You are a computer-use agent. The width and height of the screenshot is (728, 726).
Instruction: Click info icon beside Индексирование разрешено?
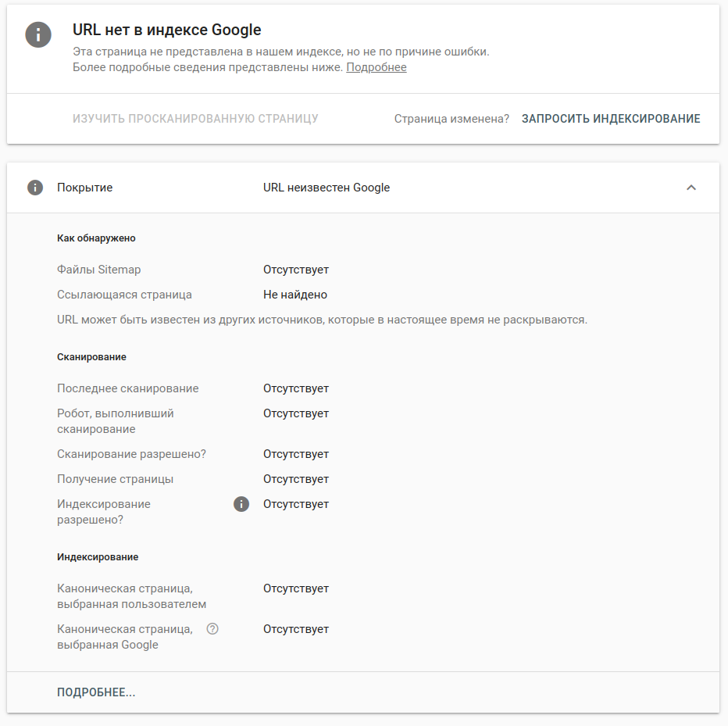(241, 504)
